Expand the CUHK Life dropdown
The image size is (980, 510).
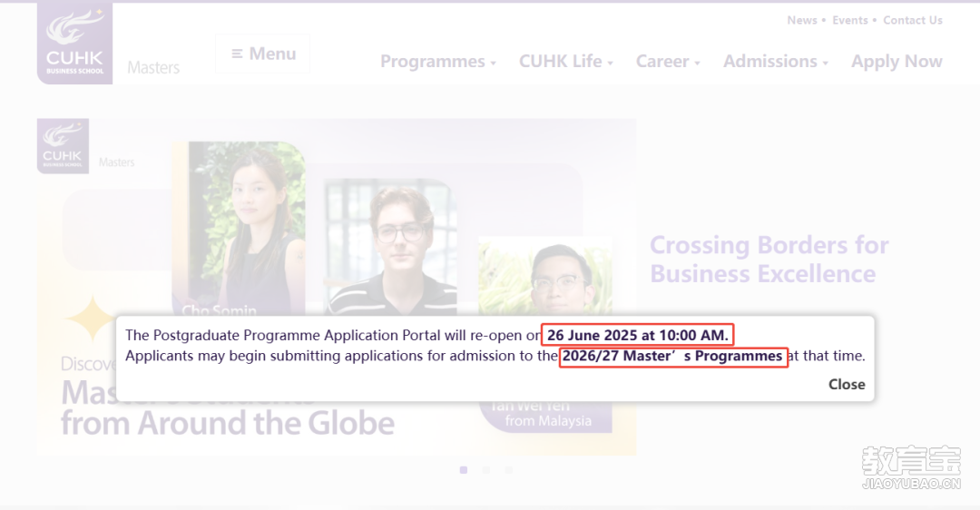(x=565, y=61)
